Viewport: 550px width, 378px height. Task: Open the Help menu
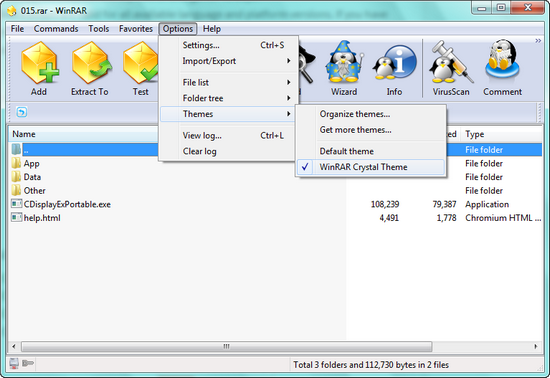click(x=212, y=29)
